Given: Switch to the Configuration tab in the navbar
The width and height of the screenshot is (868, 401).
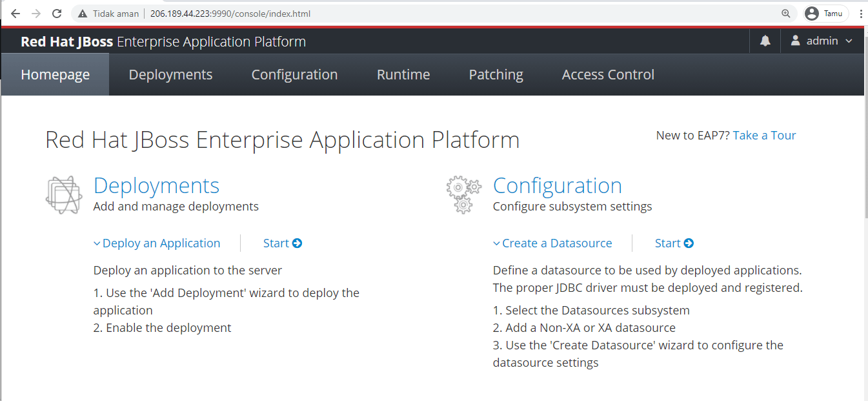Looking at the screenshot, I should pyautogui.click(x=294, y=75).
